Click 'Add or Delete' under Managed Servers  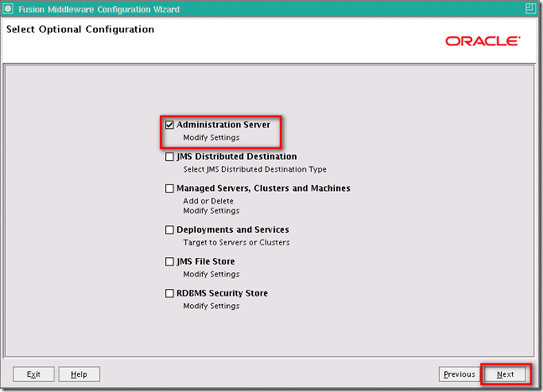point(208,201)
